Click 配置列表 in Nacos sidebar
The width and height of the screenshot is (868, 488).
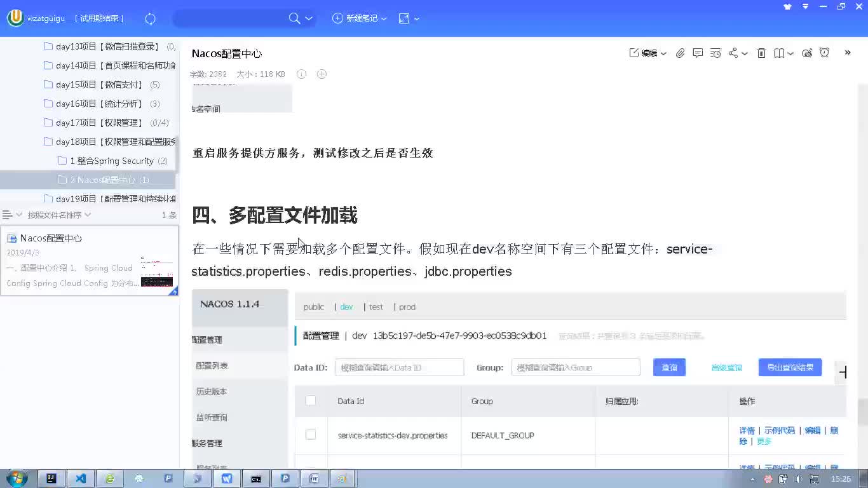(212, 365)
